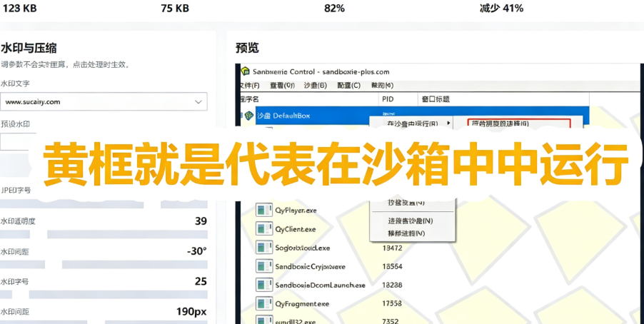Select the QyPlayer.exe process name

click(x=296, y=211)
